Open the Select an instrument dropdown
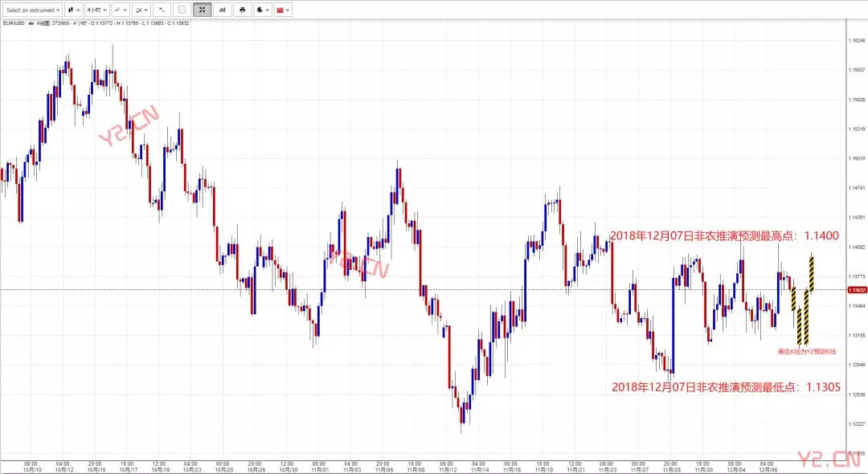Screen dimensions: 868x474 coord(31,10)
